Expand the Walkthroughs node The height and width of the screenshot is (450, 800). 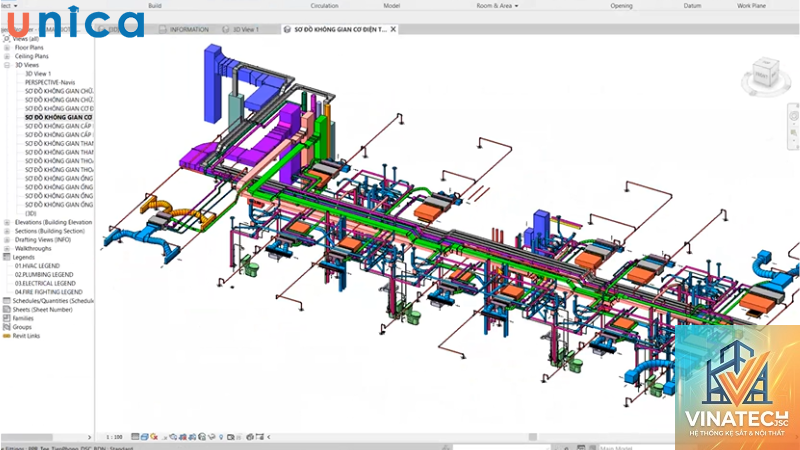(7, 248)
